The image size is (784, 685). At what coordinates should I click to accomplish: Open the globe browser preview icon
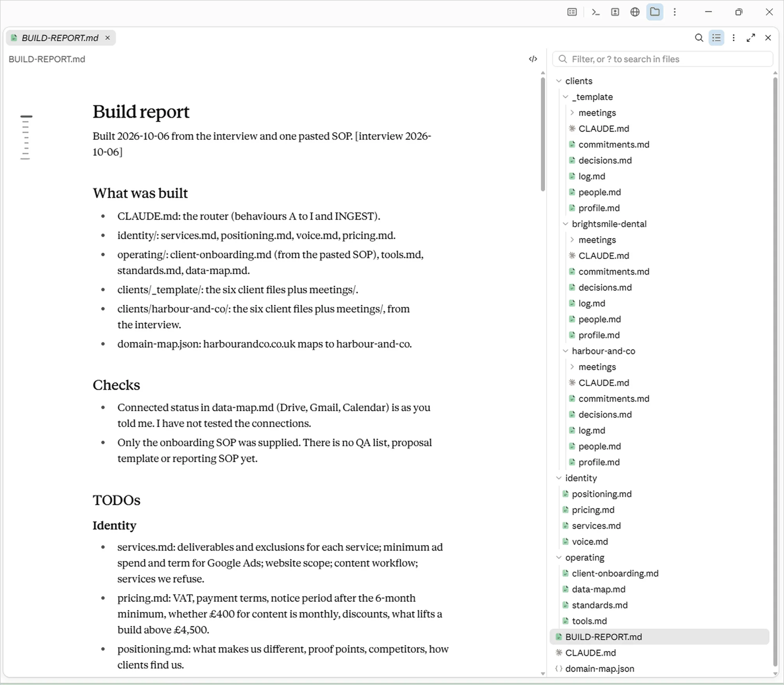pos(635,12)
